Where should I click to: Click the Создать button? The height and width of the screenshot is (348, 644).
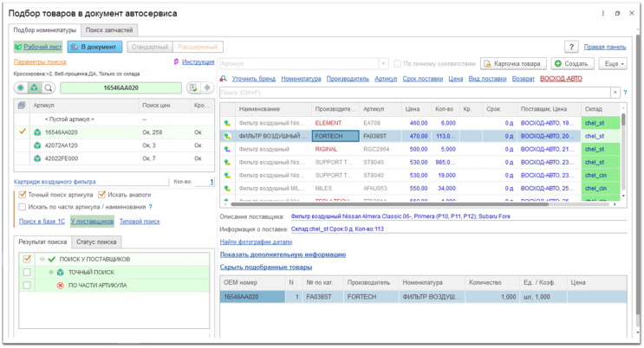tap(573, 64)
